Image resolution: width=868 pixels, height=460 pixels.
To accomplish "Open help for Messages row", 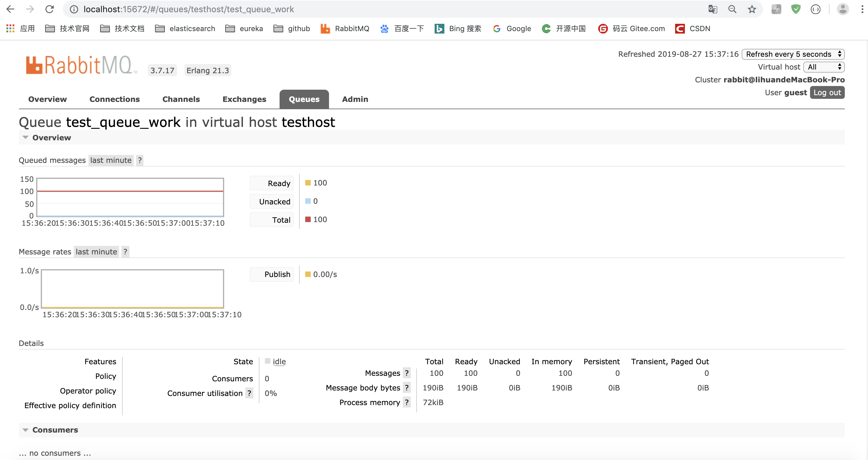I will 407,373.
